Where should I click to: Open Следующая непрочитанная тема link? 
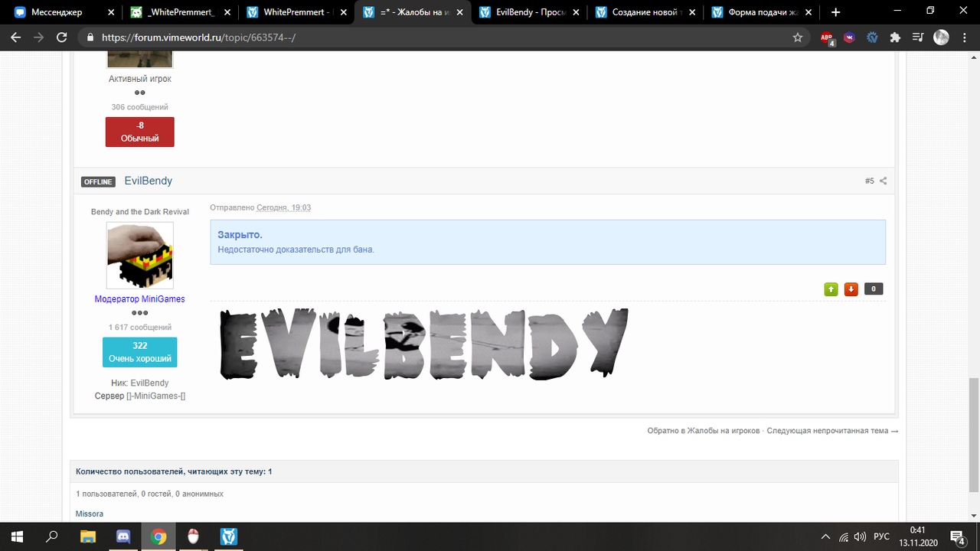point(832,431)
